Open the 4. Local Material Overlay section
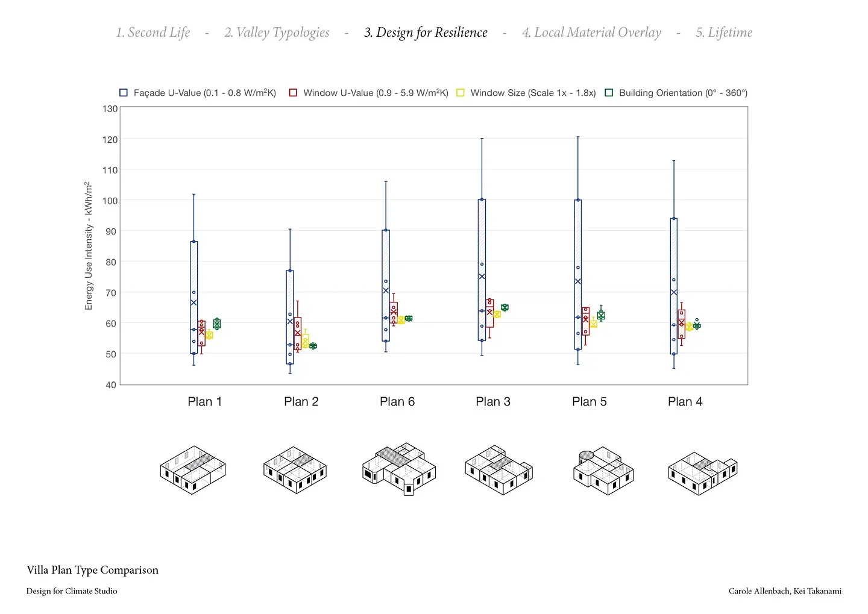Image resolution: width=868 pixels, height=614 pixels. click(591, 33)
